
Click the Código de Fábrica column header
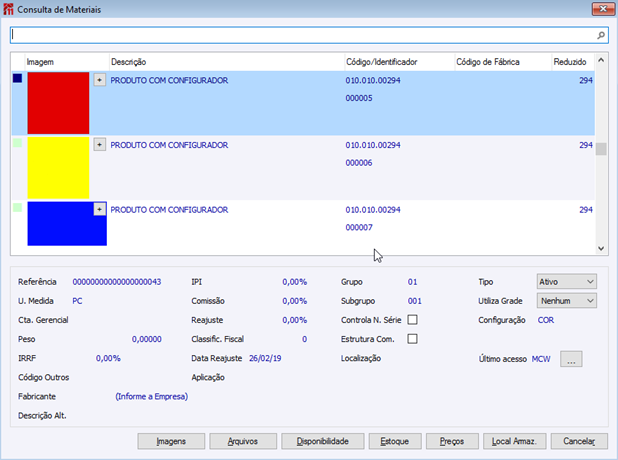(503, 62)
